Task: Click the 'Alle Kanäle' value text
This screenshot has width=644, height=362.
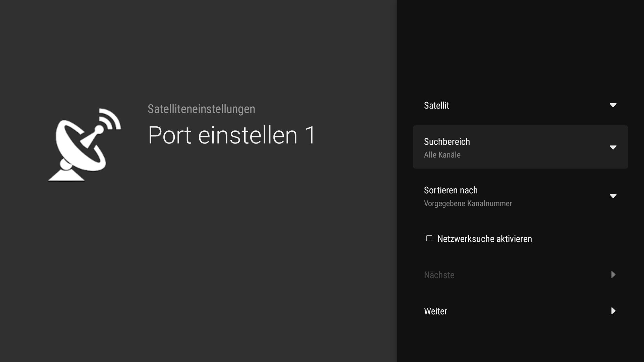Action: point(442,155)
